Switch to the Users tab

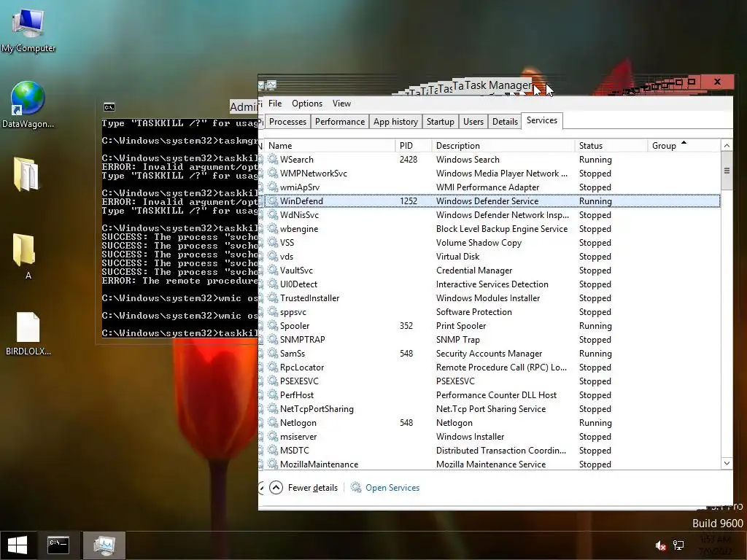[473, 122]
